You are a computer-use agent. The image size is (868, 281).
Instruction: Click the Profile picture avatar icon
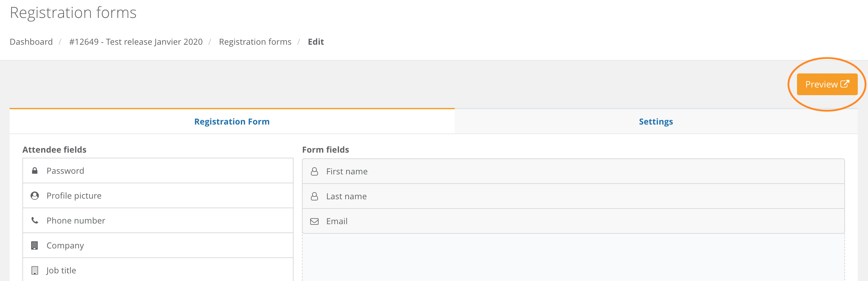pos(35,195)
